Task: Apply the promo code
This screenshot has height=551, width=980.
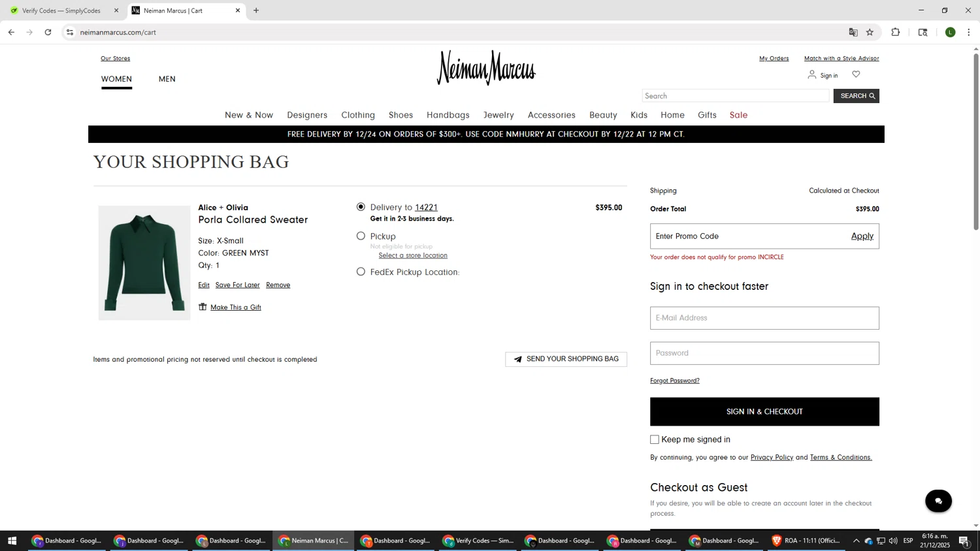Action: (862, 236)
